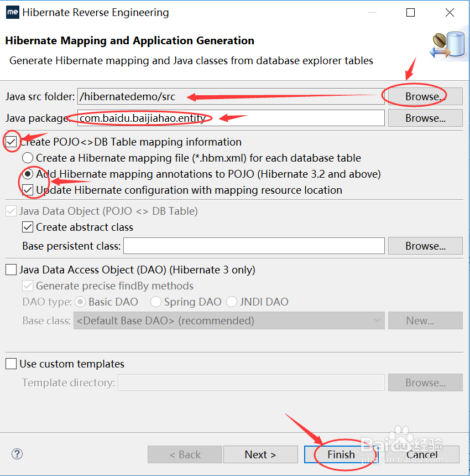The image size is (470, 476).
Task: Enable Use custom templates checkbox
Action: coord(11,364)
